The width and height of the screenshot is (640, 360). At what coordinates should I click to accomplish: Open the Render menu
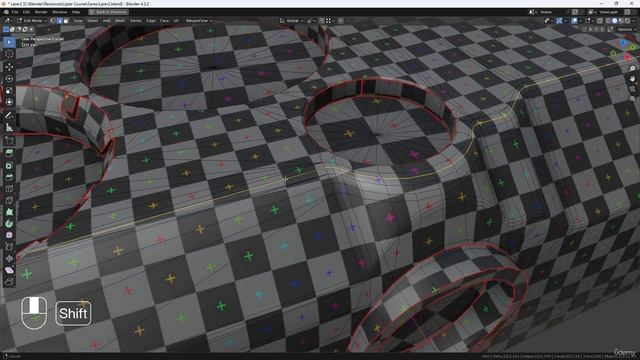[x=41, y=12]
